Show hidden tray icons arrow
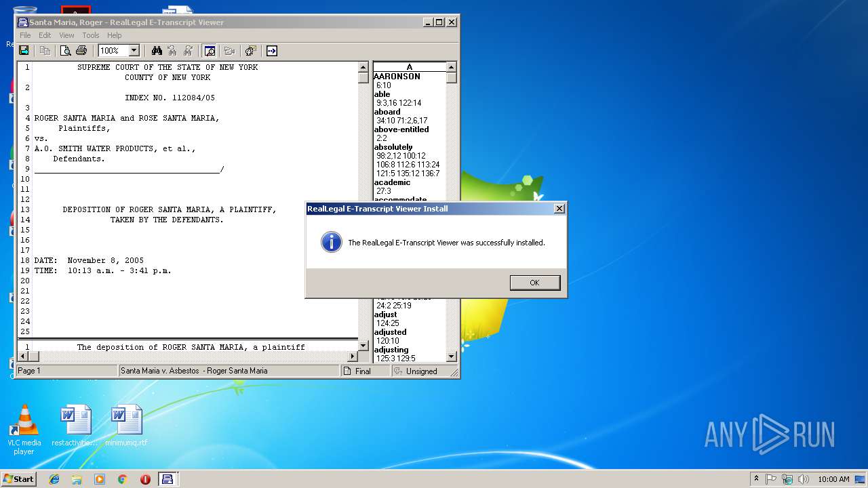 (756, 479)
